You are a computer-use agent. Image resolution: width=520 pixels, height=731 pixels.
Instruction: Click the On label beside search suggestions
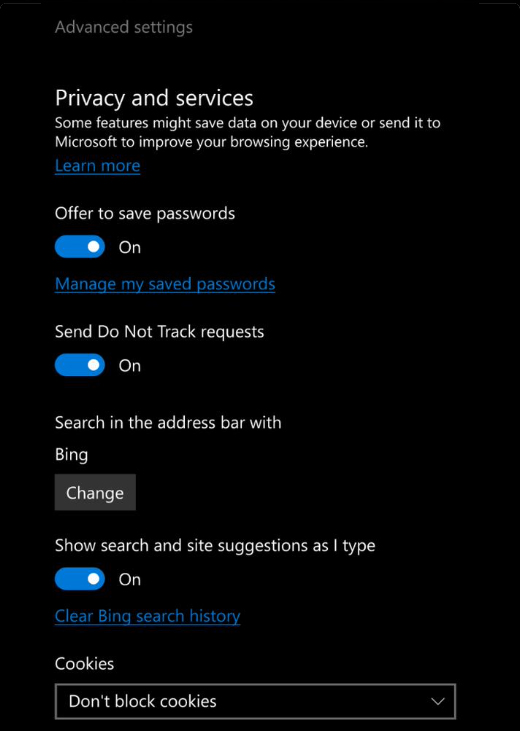click(x=130, y=580)
